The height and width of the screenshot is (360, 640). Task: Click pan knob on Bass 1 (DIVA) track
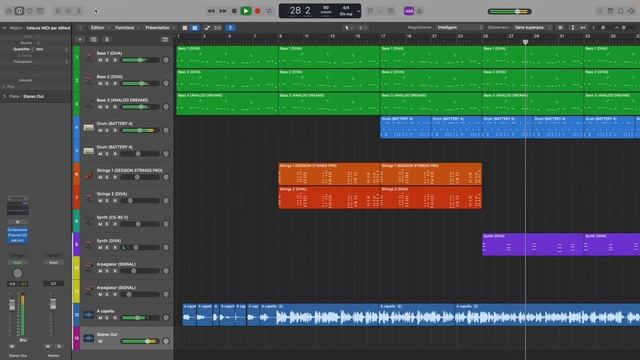166,60
